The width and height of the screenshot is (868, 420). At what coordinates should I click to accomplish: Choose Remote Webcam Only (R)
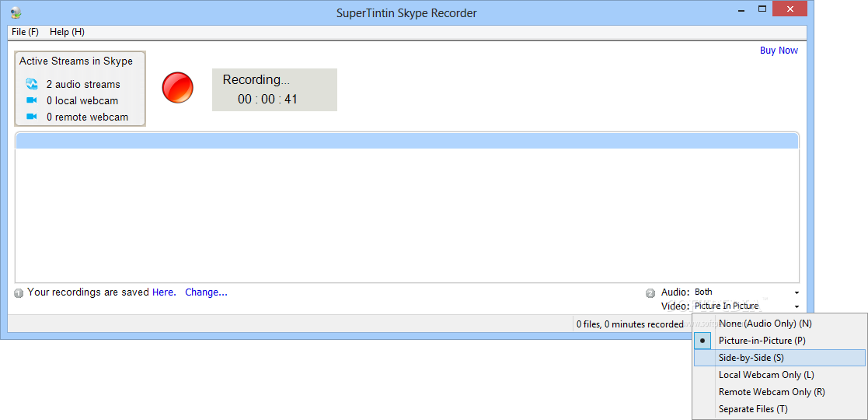click(779, 392)
